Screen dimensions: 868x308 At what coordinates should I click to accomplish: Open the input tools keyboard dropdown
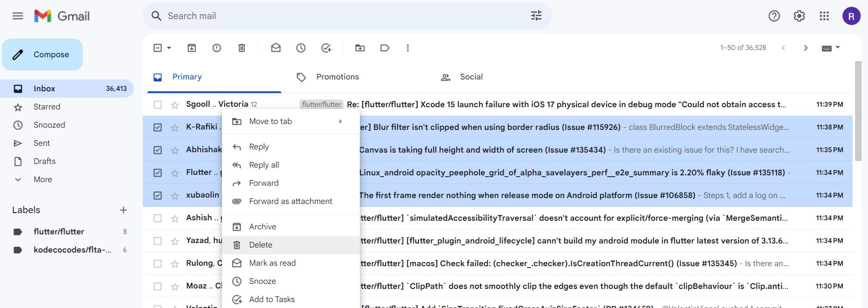831,48
